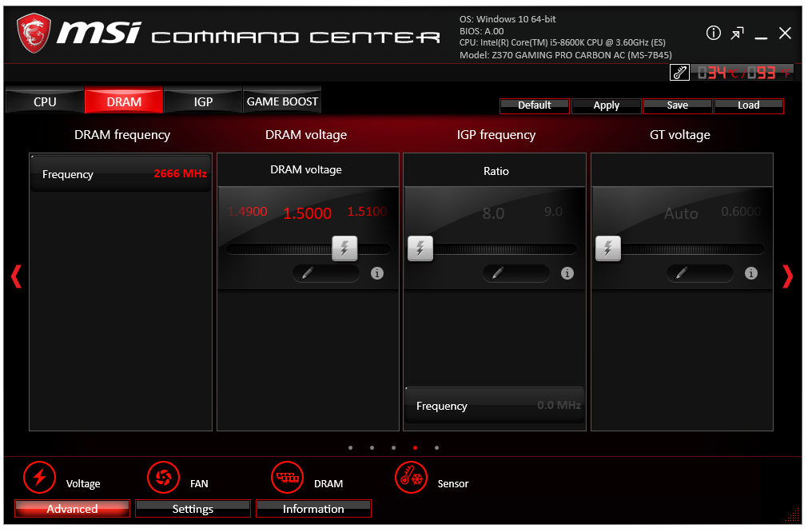This screenshot has height=532, width=808.
Task: Click the Save profile button
Action: pos(677,105)
